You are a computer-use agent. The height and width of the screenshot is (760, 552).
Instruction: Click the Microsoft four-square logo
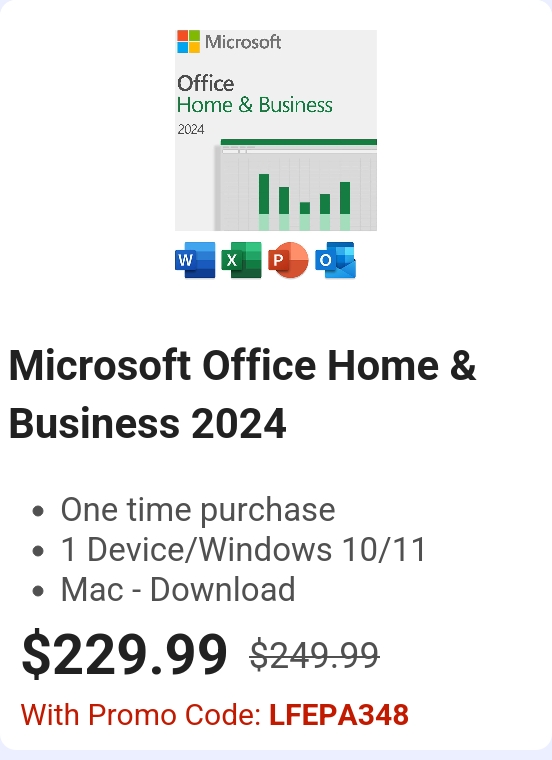(189, 42)
